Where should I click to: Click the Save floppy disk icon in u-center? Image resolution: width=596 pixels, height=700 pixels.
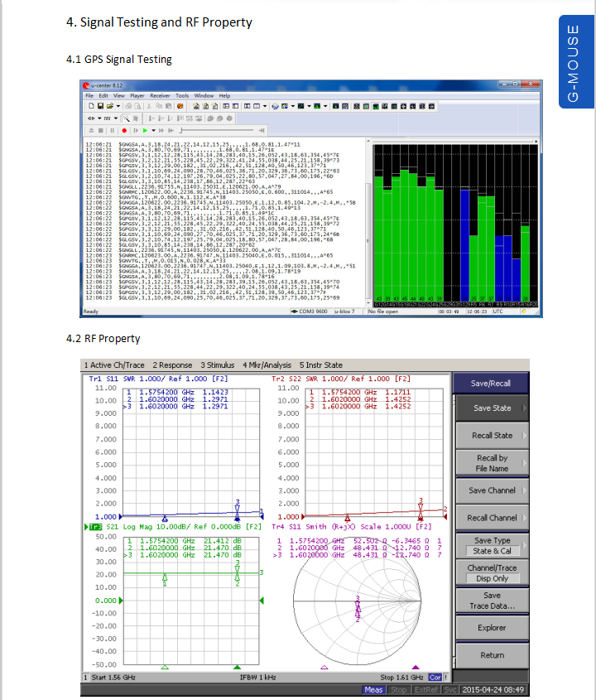tap(100, 106)
